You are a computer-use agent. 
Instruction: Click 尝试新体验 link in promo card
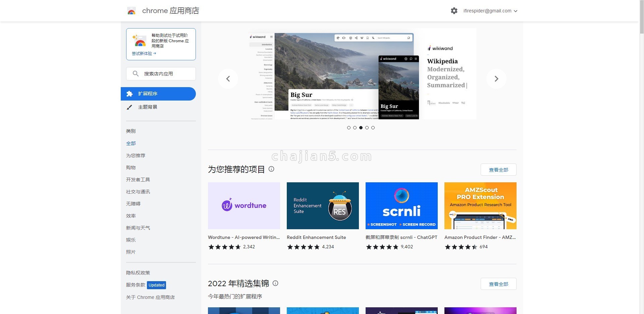click(x=144, y=54)
